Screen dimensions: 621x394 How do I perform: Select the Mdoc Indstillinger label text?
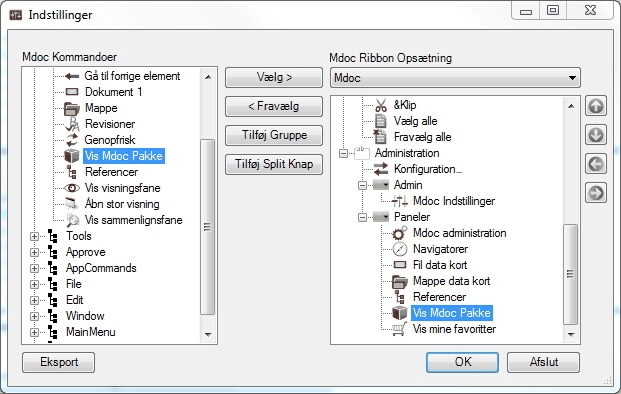tap(454, 201)
